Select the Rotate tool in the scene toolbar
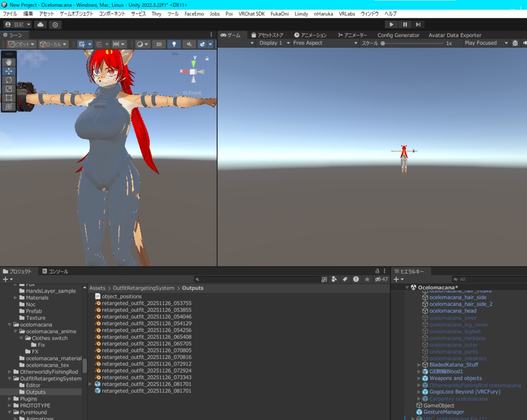527x420 pixels. click(x=9, y=80)
